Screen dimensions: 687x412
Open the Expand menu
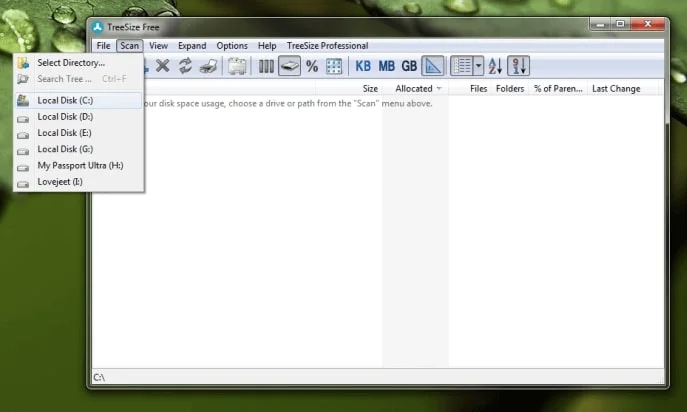click(192, 46)
